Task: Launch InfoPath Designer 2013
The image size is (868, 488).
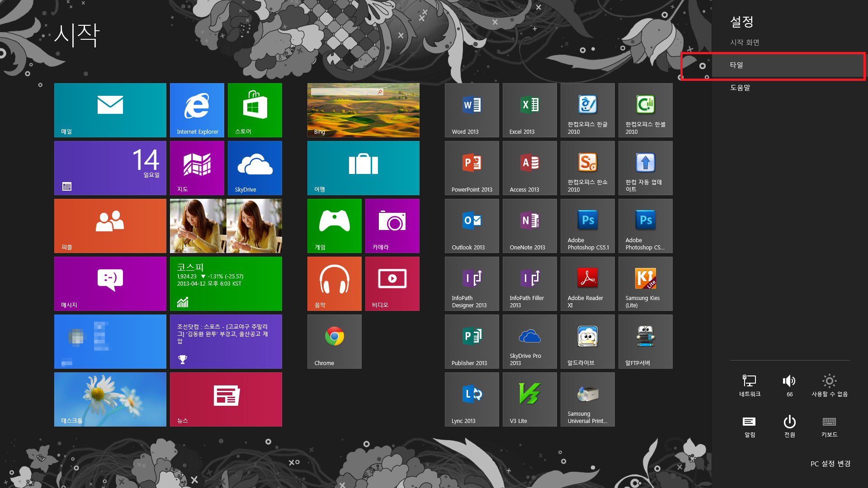Action: [x=472, y=284]
